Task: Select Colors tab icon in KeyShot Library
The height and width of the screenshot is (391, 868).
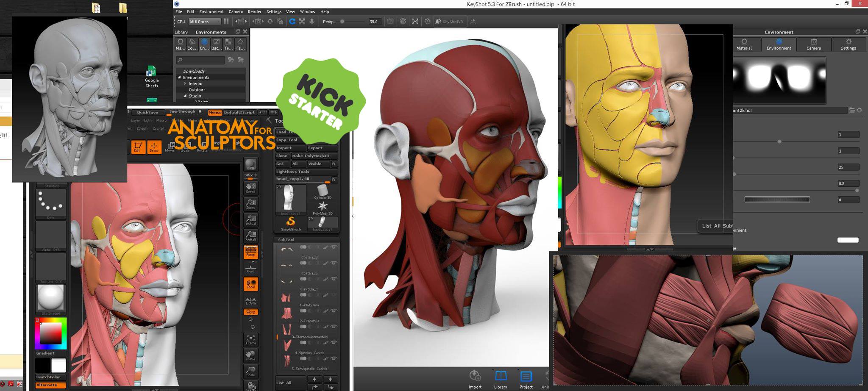Action: [192, 44]
